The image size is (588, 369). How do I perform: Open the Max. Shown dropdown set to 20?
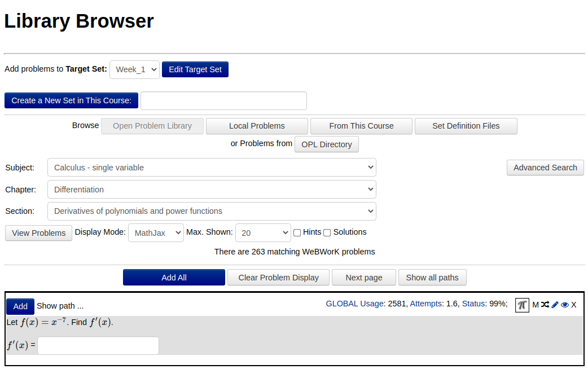pyautogui.click(x=264, y=233)
